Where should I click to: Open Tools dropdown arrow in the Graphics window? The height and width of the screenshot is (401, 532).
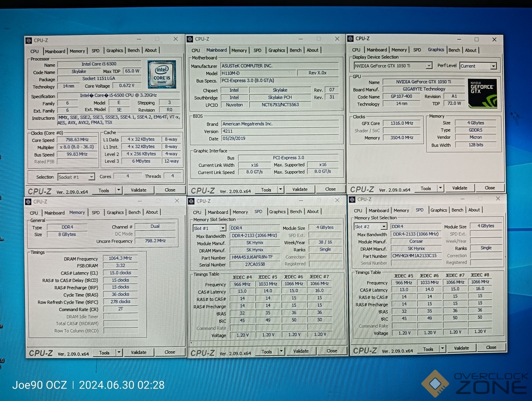click(x=440, y=188)
